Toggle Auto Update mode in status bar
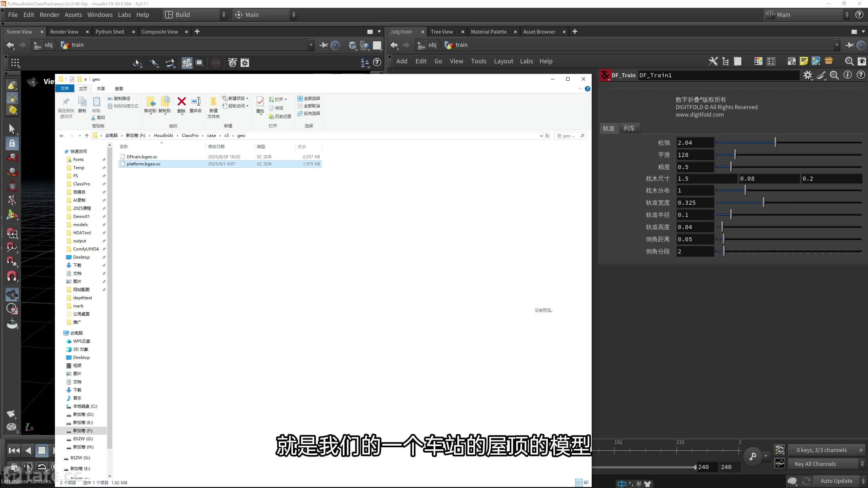 [x=836, y=481]
